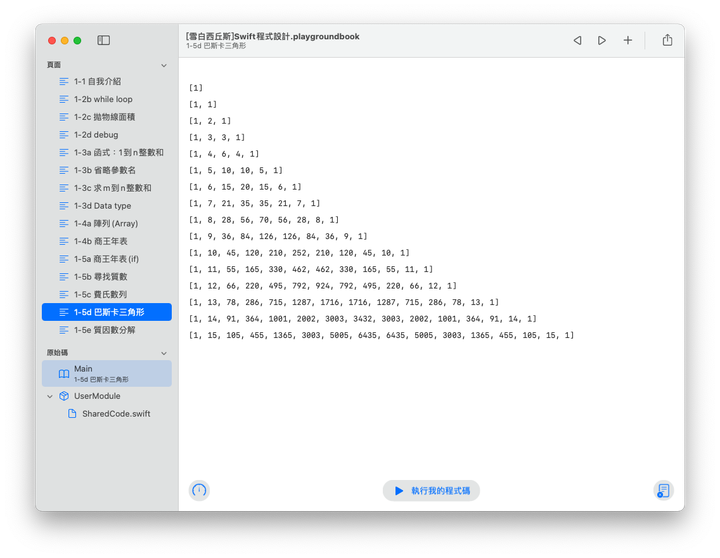Click the subtitle 1-5d 巴斯卡三角形 in toolbar
720x558 pixels.
[216, 46]
